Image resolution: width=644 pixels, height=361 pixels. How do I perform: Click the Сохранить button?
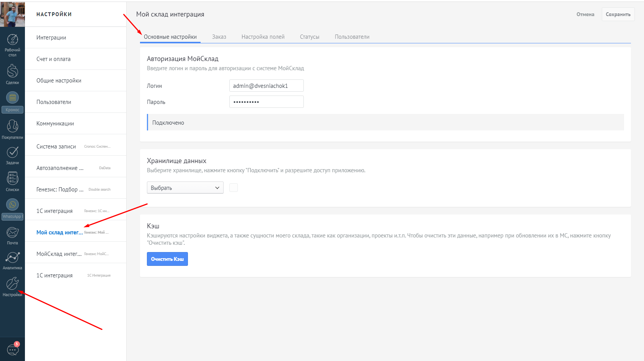[x=618, y=15]
